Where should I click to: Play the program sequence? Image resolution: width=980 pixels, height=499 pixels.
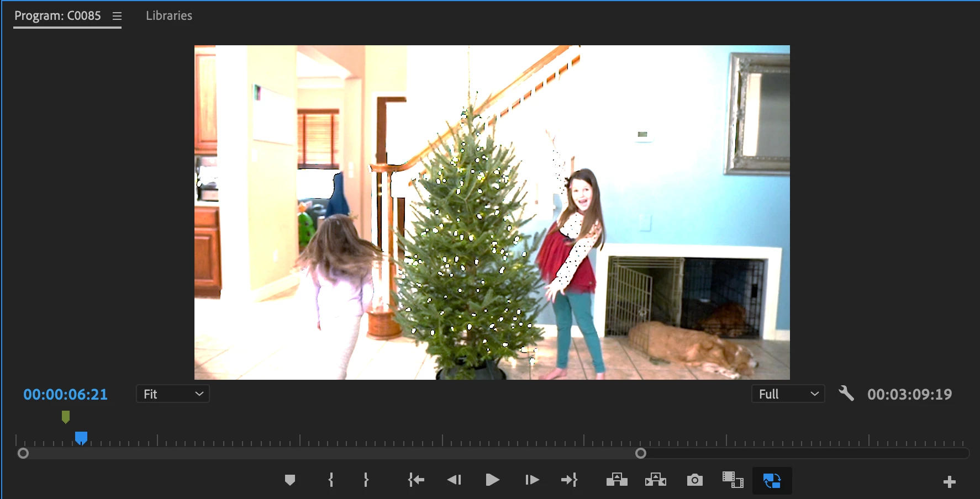(492, 480)
